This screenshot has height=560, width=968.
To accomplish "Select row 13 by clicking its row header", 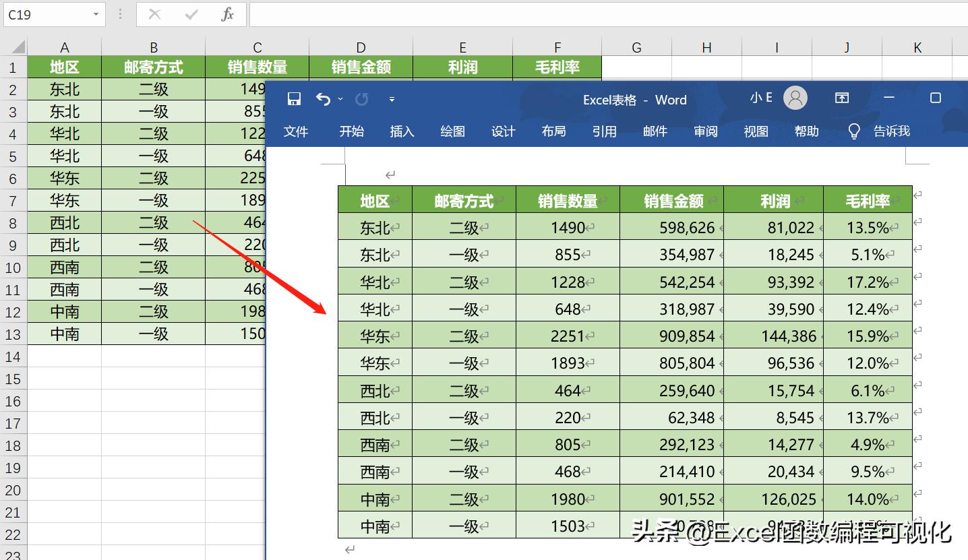I will 13,334.
